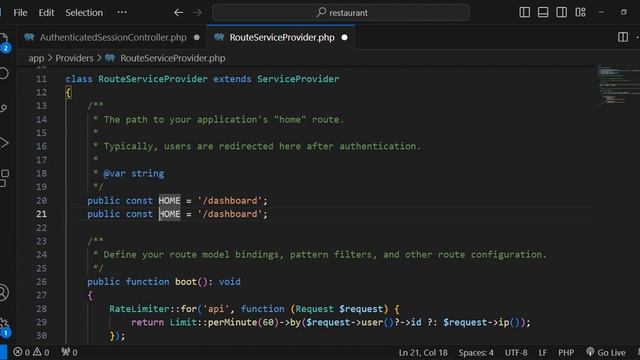Go forward with the right arrow
640x360 pixels.
click(x=197, y=13)
